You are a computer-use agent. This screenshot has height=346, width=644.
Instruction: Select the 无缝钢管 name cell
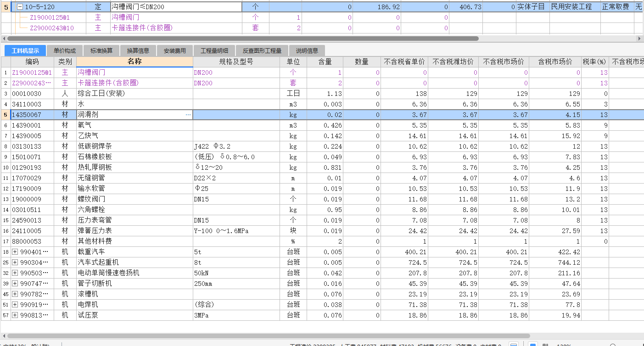[x=134, y=178]
